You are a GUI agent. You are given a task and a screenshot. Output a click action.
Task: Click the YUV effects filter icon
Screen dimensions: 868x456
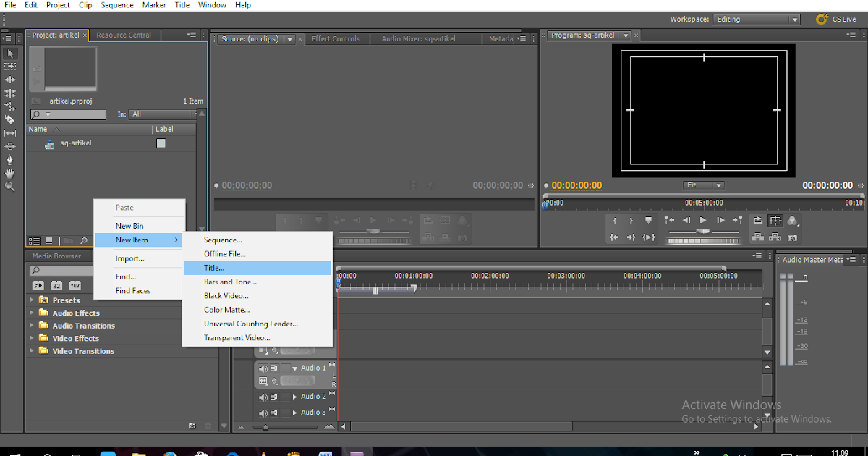pos(75,285)
